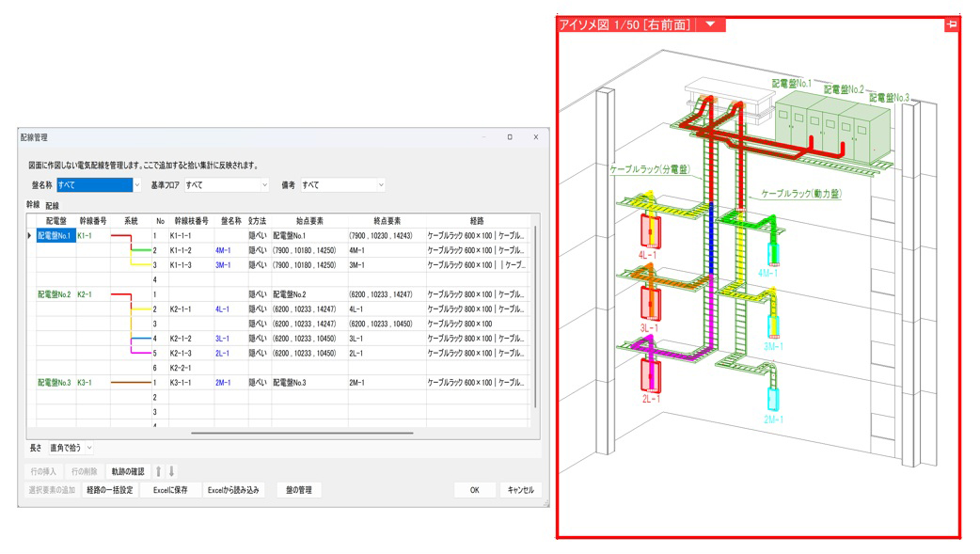
Task: Click the Excelに保存 button
Action: point(170,490)
